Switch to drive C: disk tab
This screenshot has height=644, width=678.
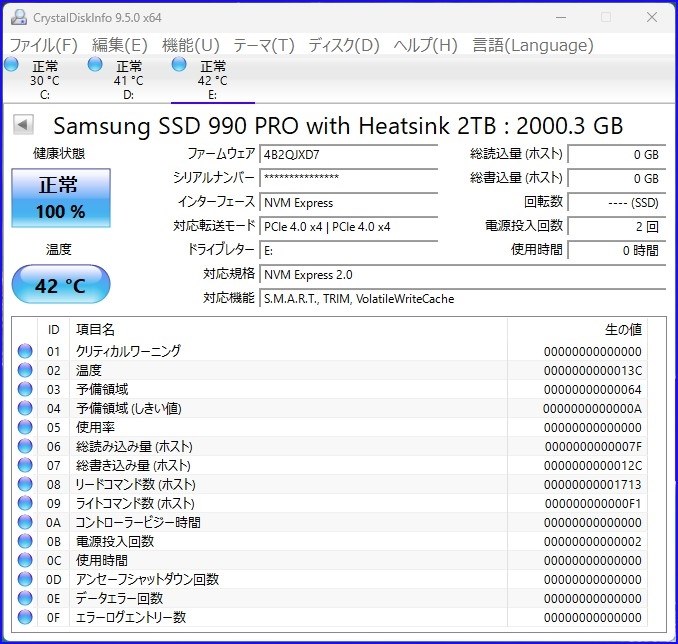pos(45,80)
